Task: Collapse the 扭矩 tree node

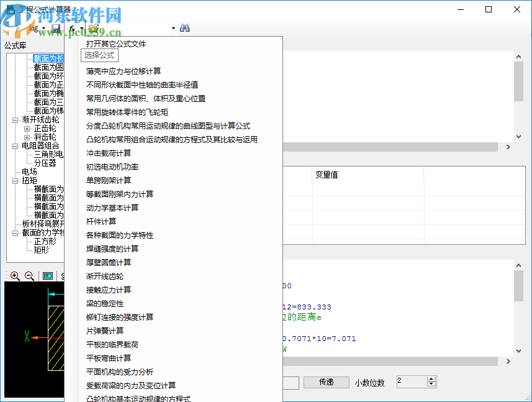Action: [15, 181]
